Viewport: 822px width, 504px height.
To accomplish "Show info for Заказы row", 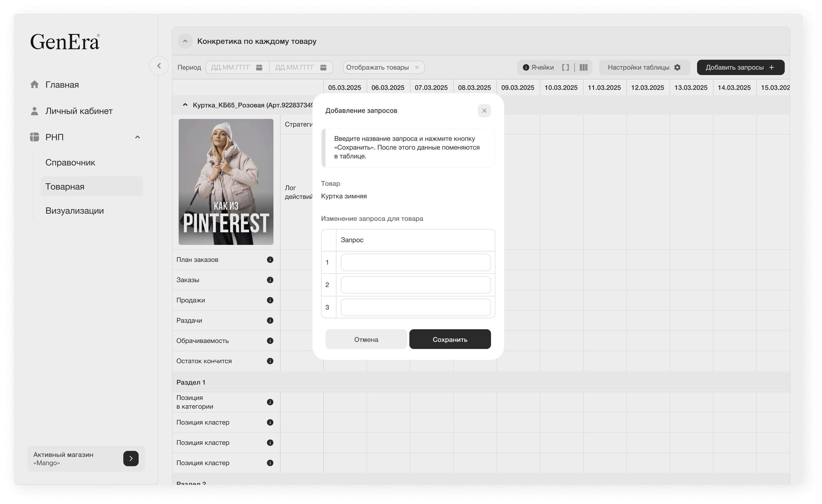I will [x=270, y=280].
